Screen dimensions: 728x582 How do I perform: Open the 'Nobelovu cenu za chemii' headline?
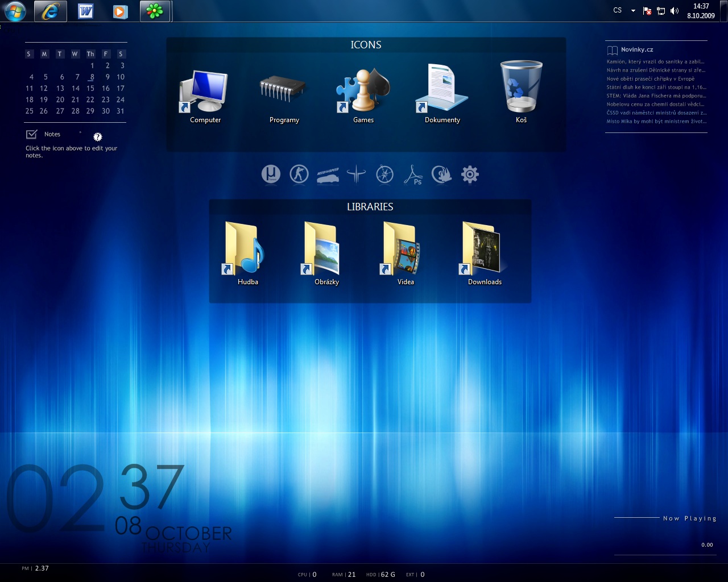click(655, 105)
